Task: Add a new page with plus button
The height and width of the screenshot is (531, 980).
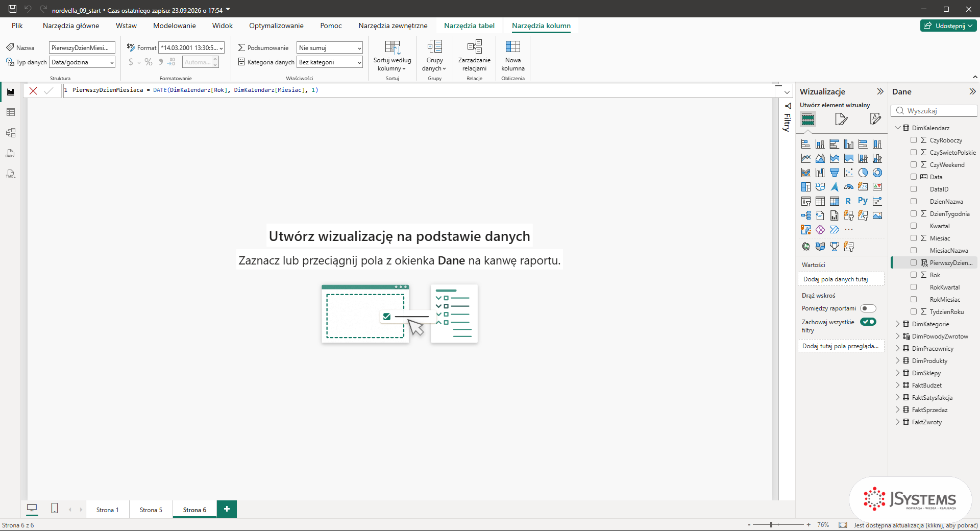Action: tap(227, 509)
